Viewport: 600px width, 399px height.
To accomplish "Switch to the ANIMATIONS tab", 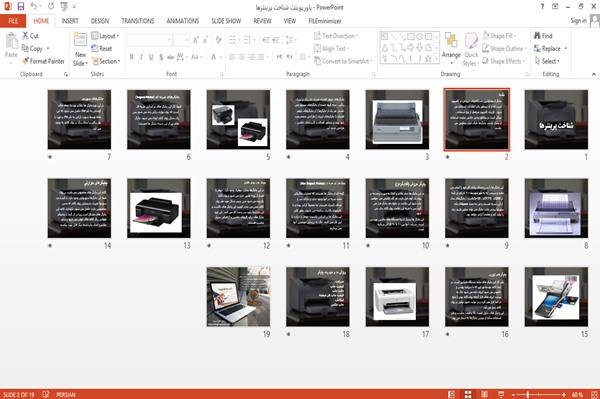I will pyautogui.click(x=183, y=21).
